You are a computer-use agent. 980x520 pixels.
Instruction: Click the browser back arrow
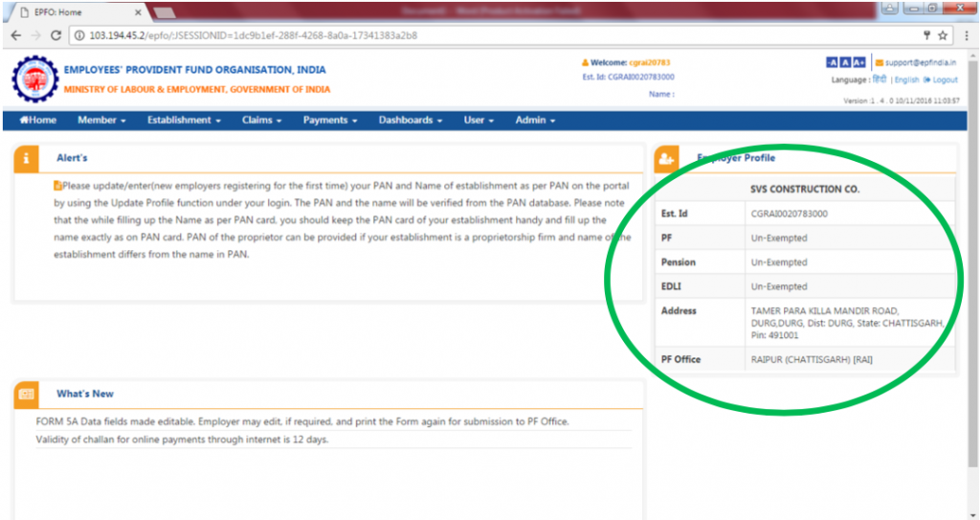coord(14,35)
